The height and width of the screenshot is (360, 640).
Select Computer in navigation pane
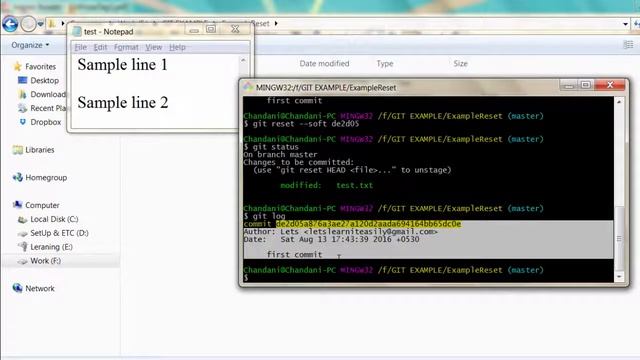[42, 205]
